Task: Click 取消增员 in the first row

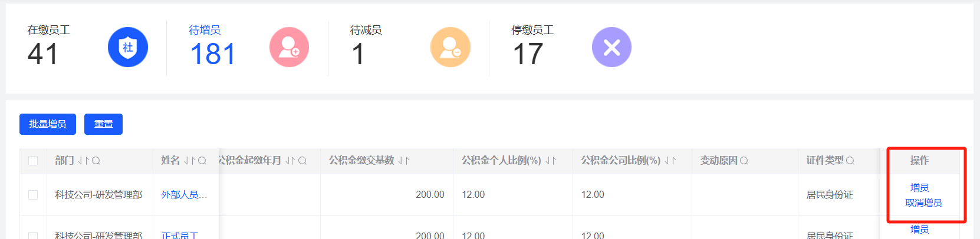Action: pyautogui.click(x=923, y=203)
